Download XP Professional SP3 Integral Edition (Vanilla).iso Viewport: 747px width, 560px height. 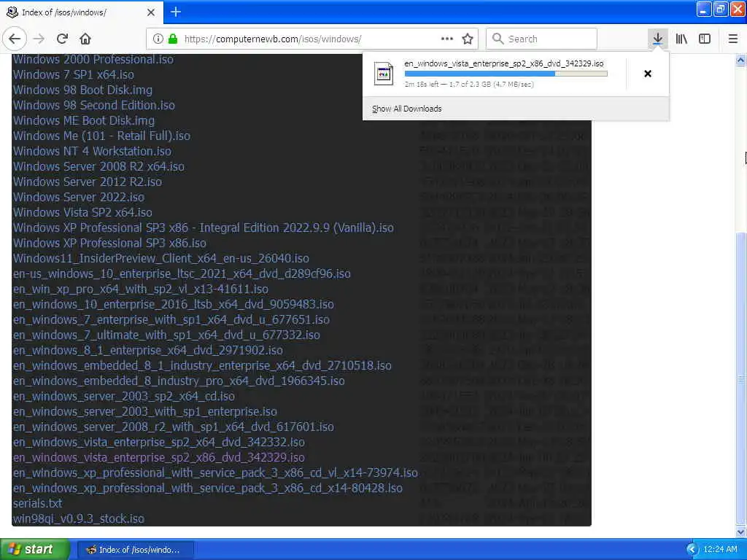204,227
